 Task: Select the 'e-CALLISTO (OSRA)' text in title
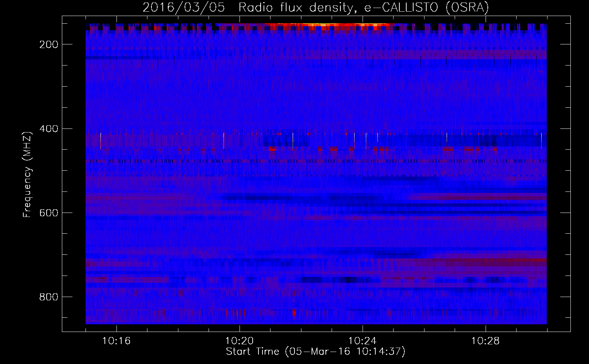tap(427, 8)
